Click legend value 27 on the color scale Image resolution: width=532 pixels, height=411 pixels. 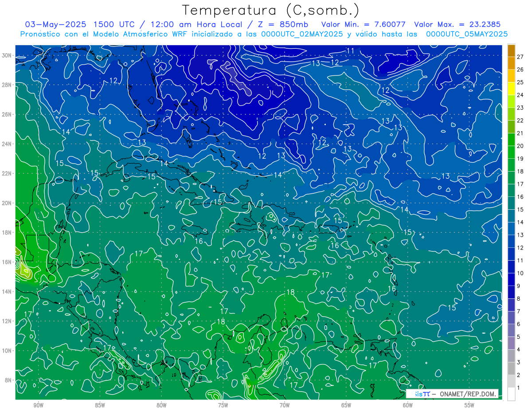click(x=520, y=57)
